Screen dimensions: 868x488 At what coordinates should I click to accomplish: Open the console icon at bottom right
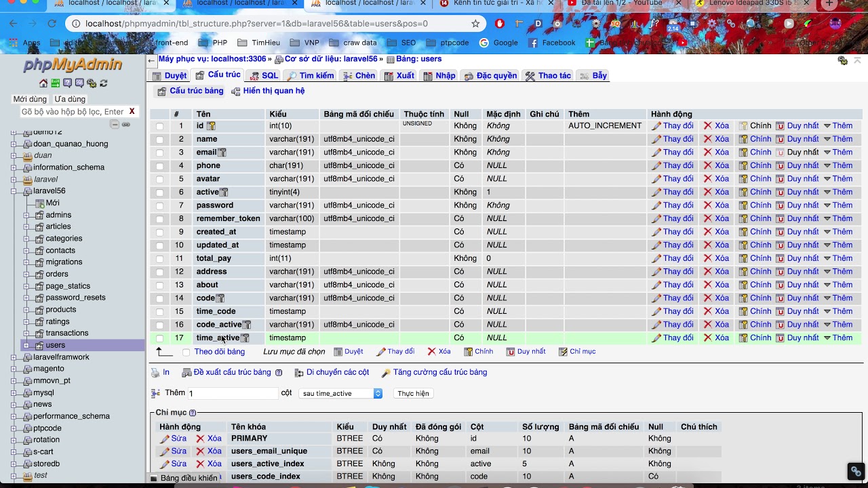[856, 472]
